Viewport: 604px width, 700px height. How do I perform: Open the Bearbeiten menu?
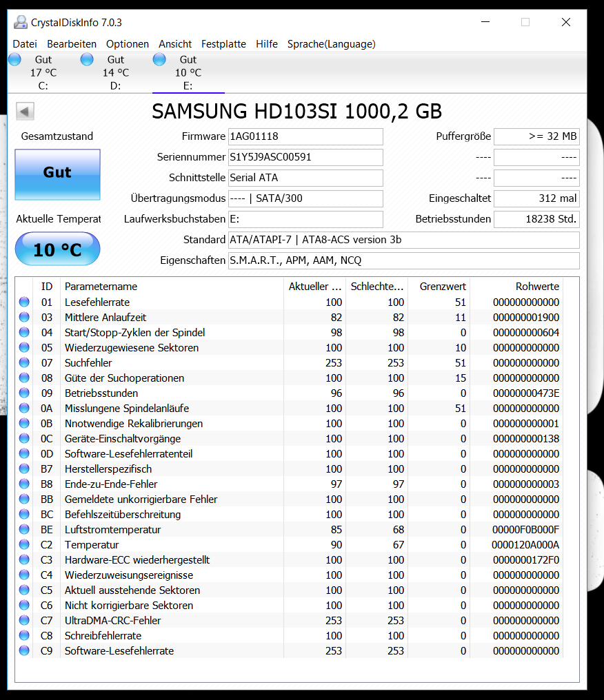click(72, 44)
